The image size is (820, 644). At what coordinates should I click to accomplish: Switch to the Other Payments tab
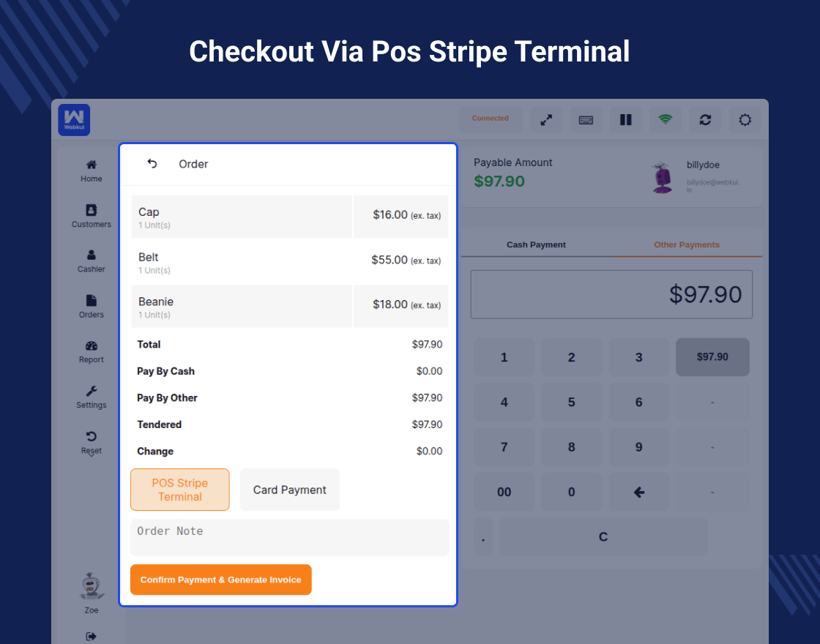[687, 244]
